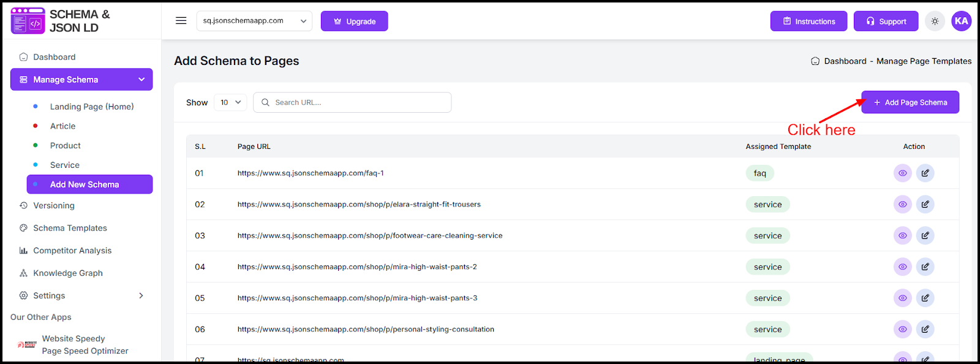Click the Website Speedy app icon
Viewport: 980px width, 364px height.
tap(27, 344)
